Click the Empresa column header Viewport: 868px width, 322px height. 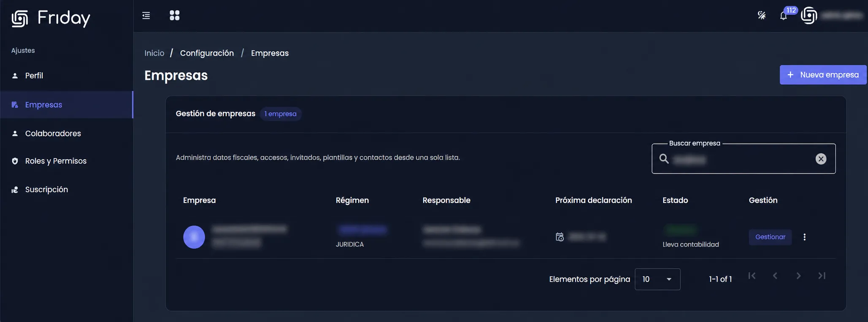pos(199,200)
